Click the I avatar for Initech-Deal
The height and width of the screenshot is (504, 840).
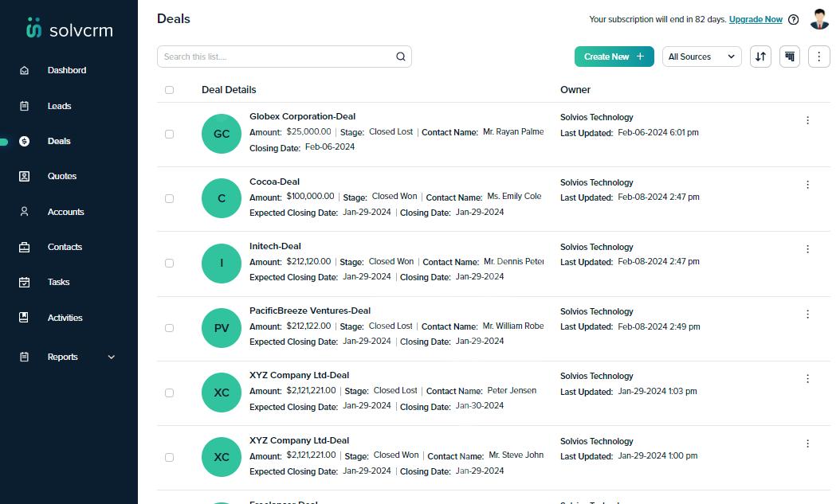pos(222,264)
